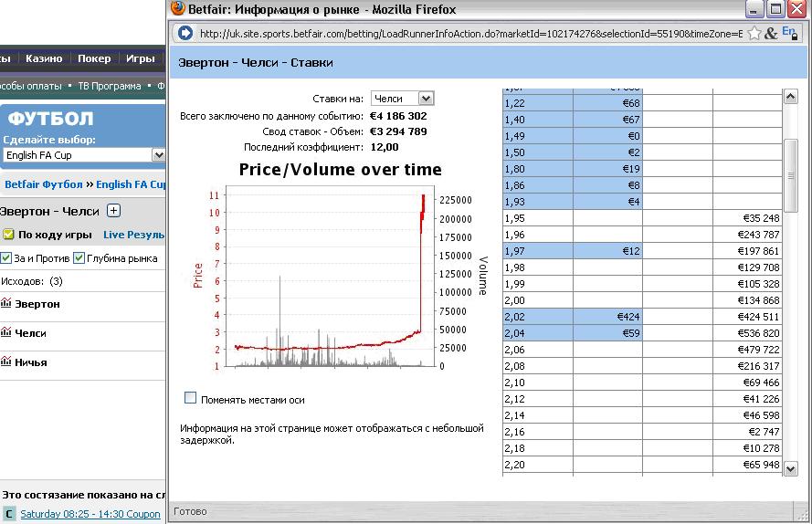Screen dimensions: 812x524
Task: Click the €243 787 volume cell
Action: click(x=747, y=235)
